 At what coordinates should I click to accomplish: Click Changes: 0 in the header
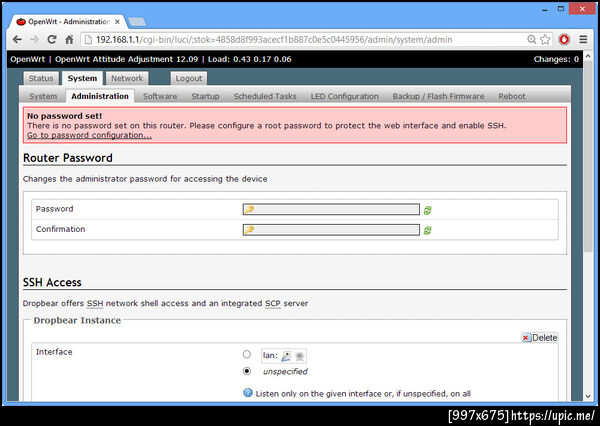tap(556, 59)
